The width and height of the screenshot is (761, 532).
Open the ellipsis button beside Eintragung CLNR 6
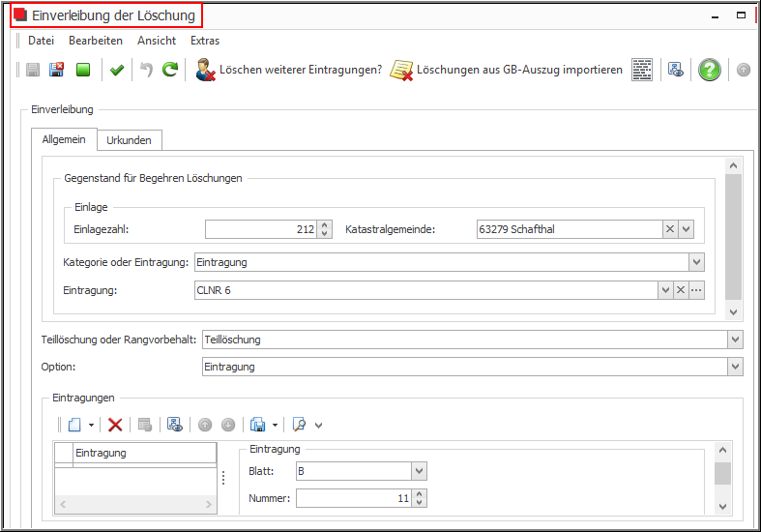click(695, 290)
